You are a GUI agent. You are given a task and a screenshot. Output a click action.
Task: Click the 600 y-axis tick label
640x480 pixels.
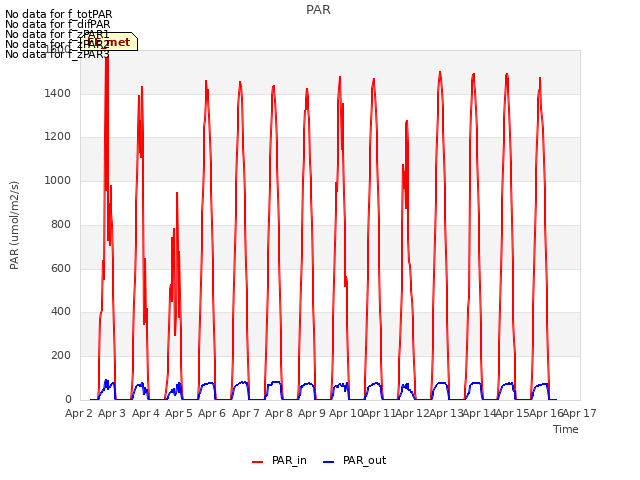(61, 269)
